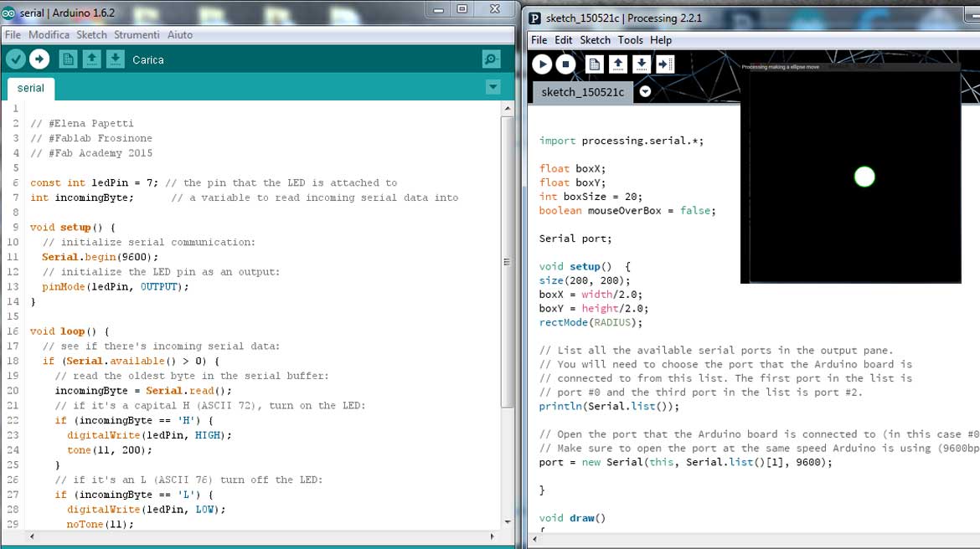This screenshot has height=549, width=980.
Task: Click the white ellipse in sketch window
Action: click(x=864, y=177)
